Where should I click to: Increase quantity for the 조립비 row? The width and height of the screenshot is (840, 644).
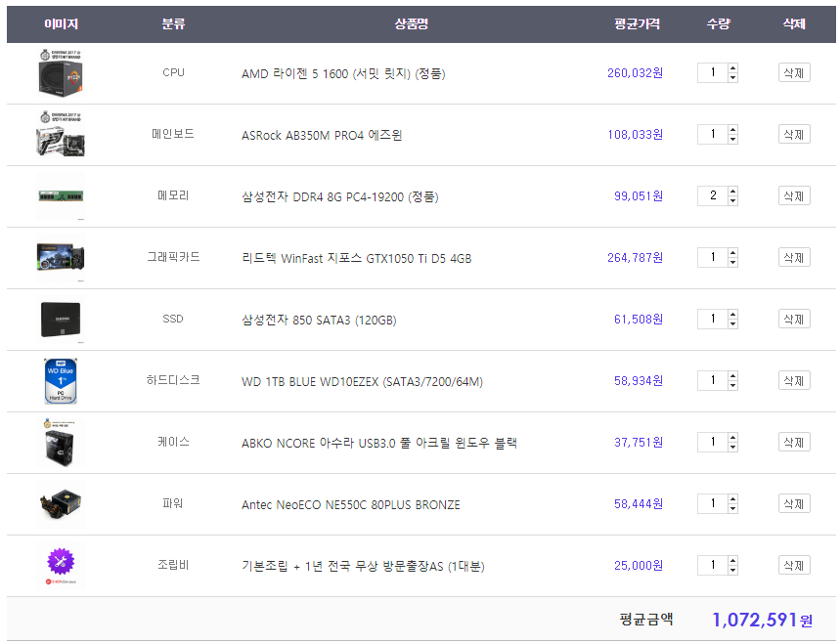[732, 561]
